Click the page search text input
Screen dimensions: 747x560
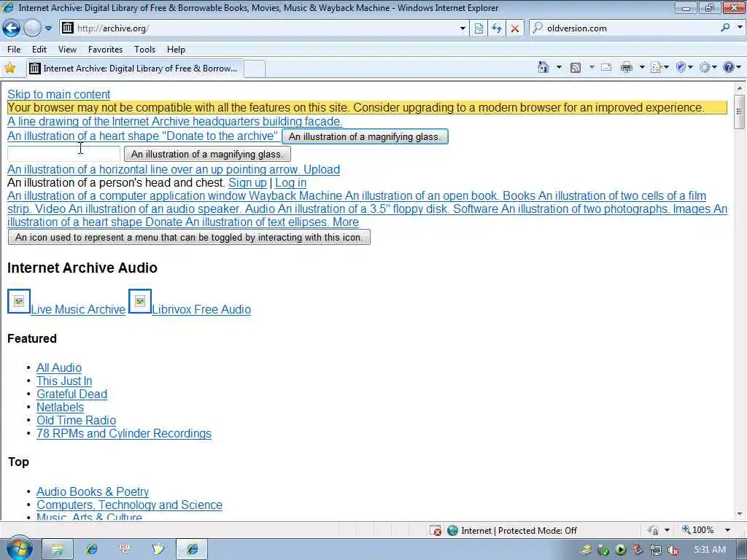(x=64, y=154)
